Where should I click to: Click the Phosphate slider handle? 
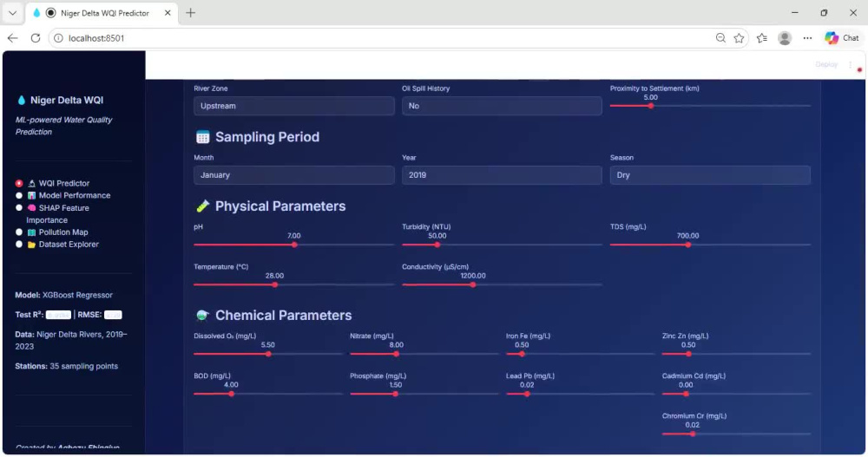click(395, 394)
